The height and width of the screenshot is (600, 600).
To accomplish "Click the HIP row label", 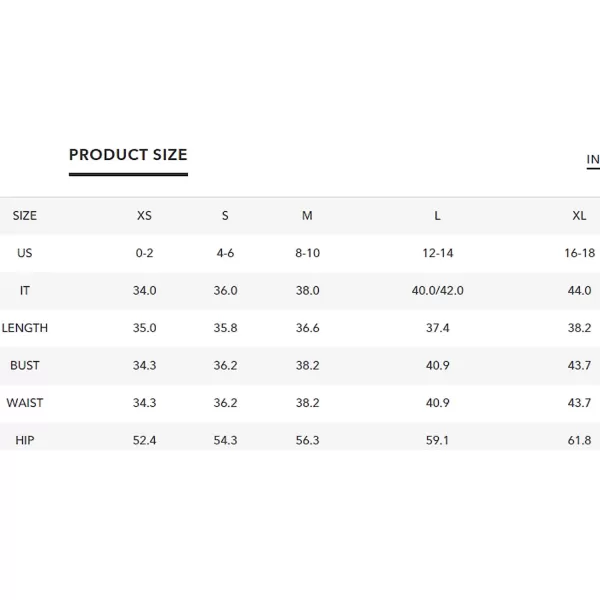I will tap(24, 440).
